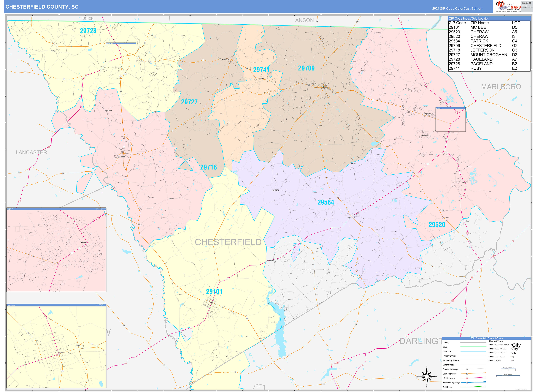The width and height of the screenshot is (535, 392).
Task: Click the green State line sample in legend
Action: point(473,347)
